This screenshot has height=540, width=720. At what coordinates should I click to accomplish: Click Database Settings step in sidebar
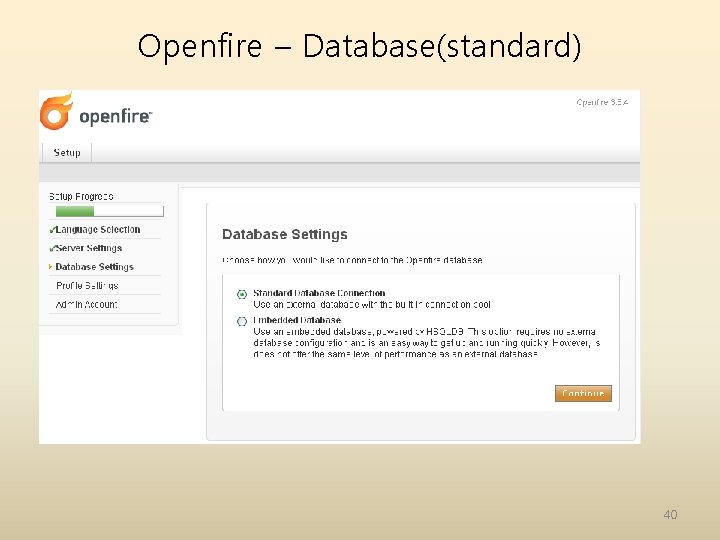click(x=95, y=267)
